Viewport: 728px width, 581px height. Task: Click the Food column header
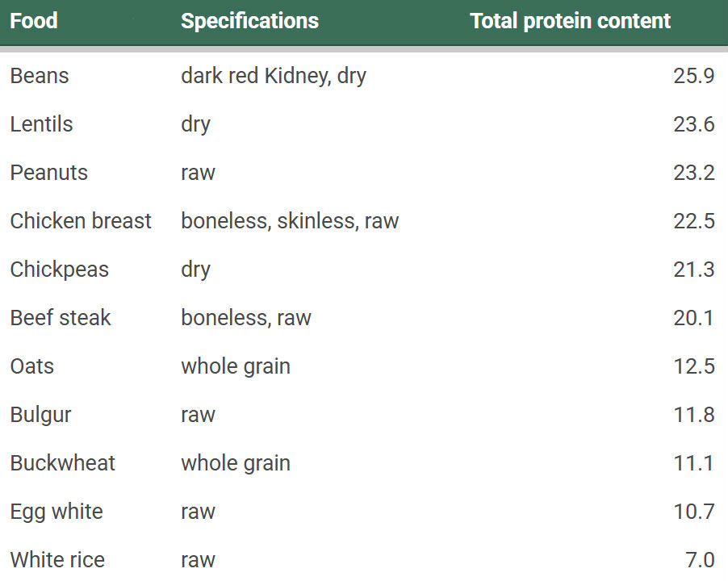pyautogui.click(x=34, y=21)
